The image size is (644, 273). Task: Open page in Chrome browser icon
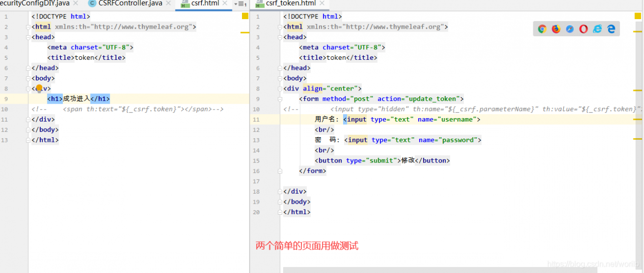tap(542, 29)
